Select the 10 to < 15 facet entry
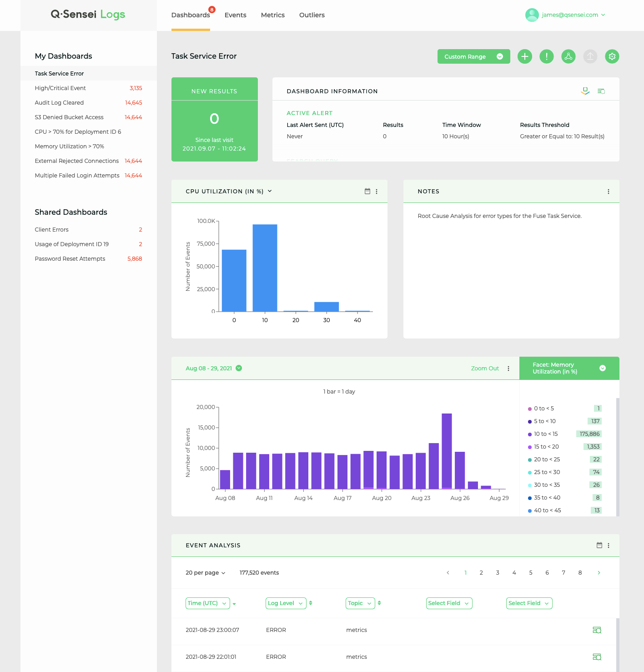 (x=564, y=434)
